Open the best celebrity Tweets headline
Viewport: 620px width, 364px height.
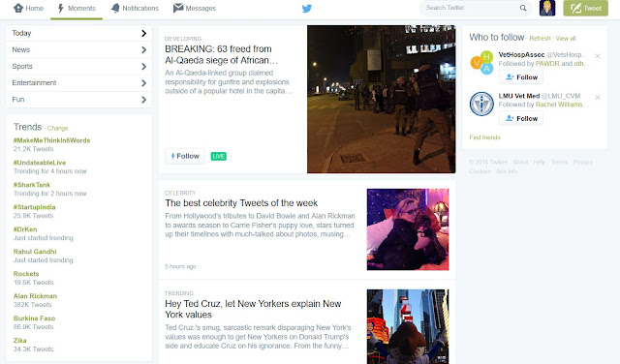pyautogui.click(x=241, y=203)
